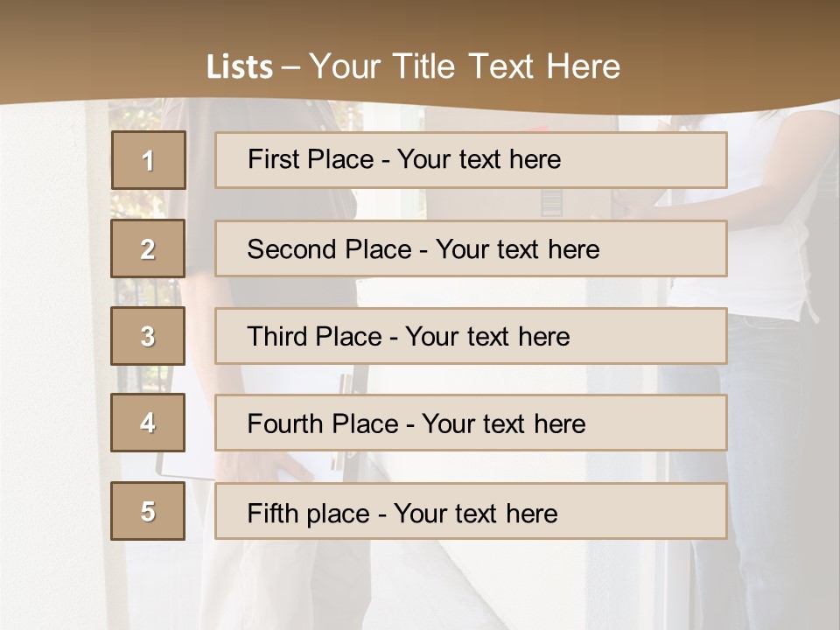Click the cardboard package in the photo
The image size is (840, 630).
click(577, 203)
